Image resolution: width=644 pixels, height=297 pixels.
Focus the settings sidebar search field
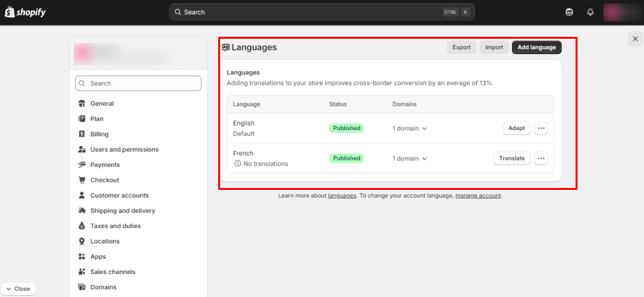pyautogui.click(x=138, y=83)
